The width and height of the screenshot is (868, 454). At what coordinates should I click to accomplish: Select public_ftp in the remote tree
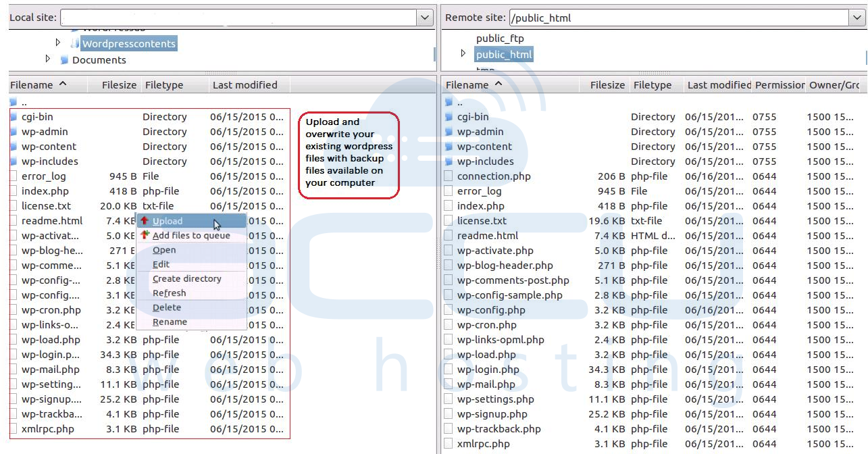(x=500, y=39)
